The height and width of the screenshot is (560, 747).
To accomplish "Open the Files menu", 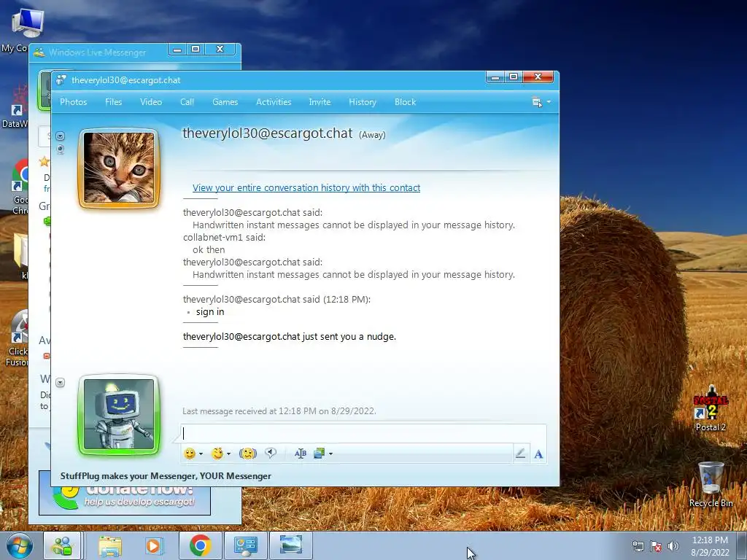I will (x=113, y=102).
